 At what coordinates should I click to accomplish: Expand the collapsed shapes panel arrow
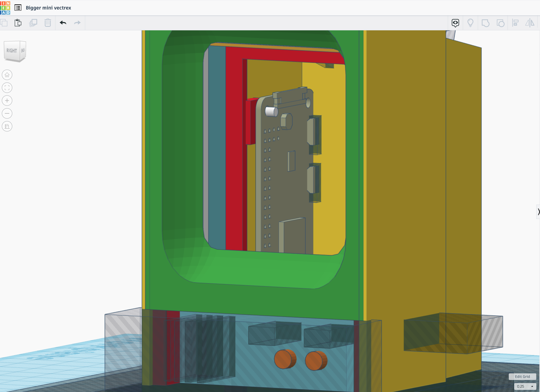[x=538, y=211]
